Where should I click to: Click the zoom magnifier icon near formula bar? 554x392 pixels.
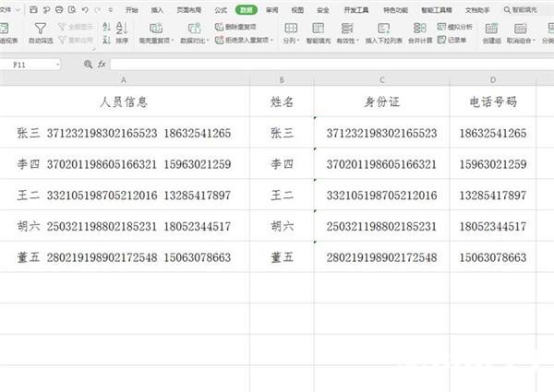[88, 65]
